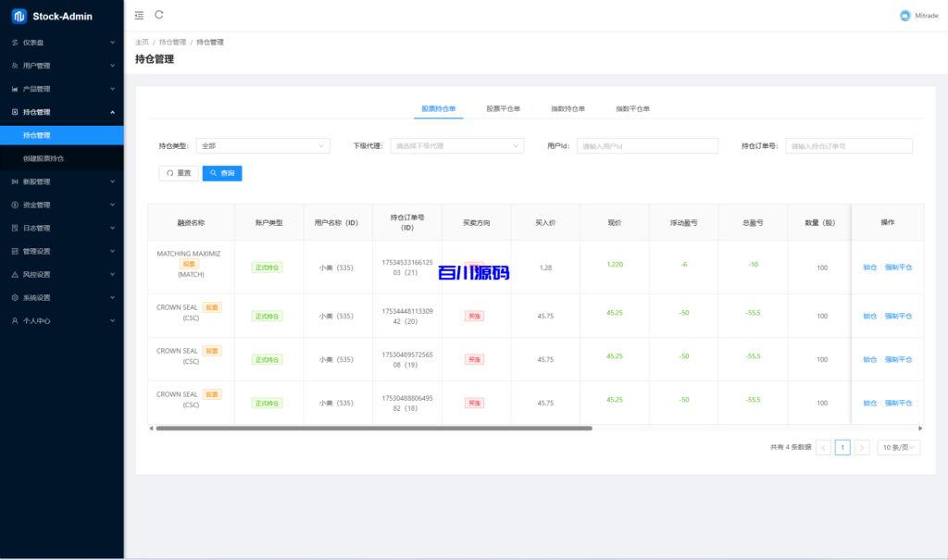Click the Mitrade user avatar

[x=904, y=16]
